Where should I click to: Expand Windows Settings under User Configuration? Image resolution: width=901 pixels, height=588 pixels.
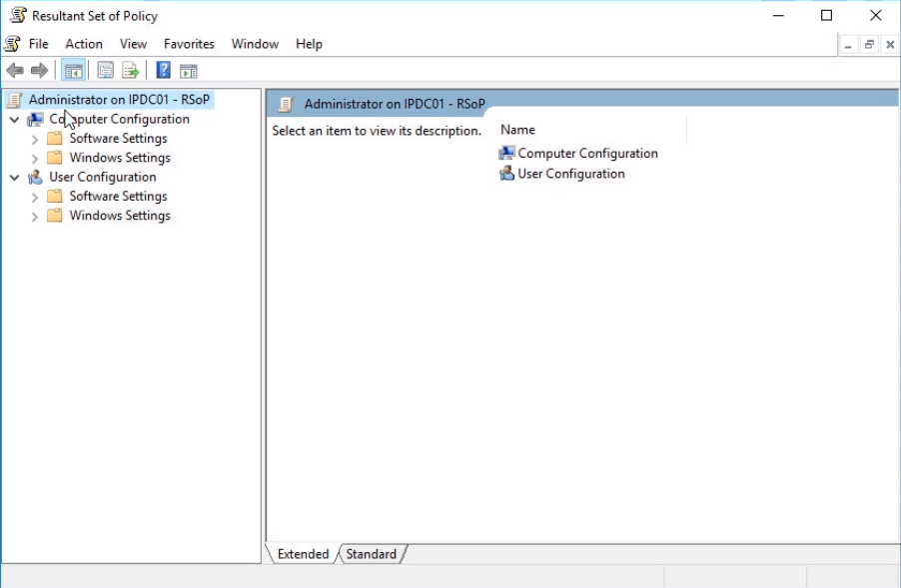35,217
